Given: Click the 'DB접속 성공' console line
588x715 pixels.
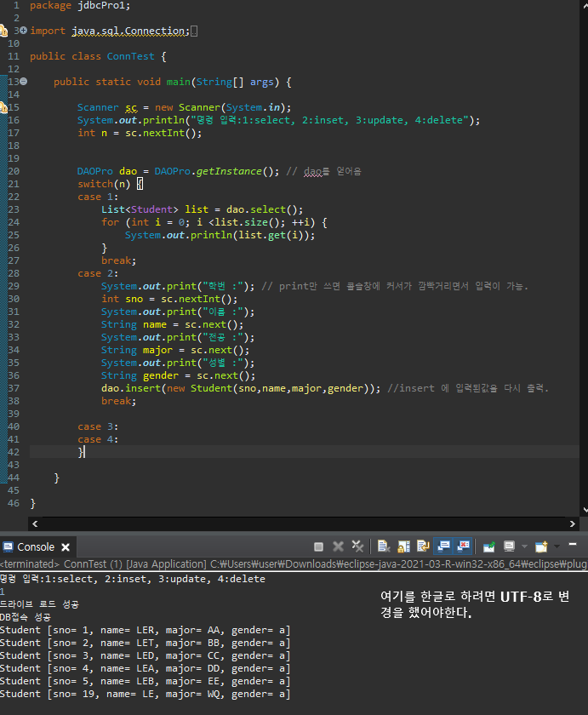Looking at the screenshot, I should (x=26, y=617).
